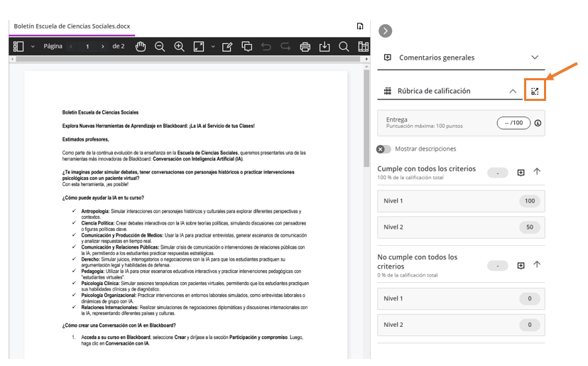Click the document horizontal scrollbar
The image size is (588, 366).
coord(187,59)
